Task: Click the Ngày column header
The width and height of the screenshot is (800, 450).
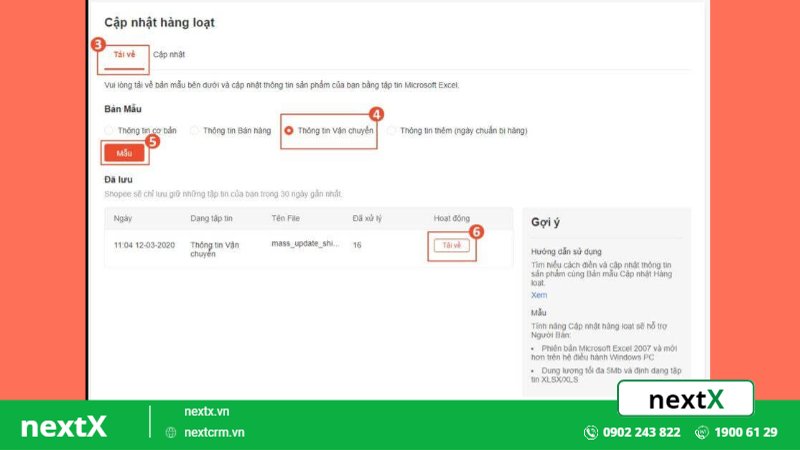Action: point(122,218)
